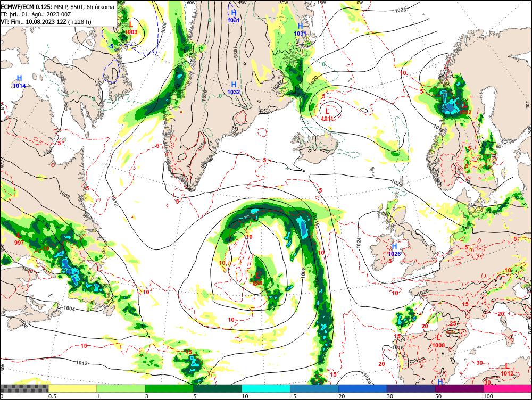532x400 pixels.
Task: Click the 60W longitude label at top
Action: click(192, 3)
